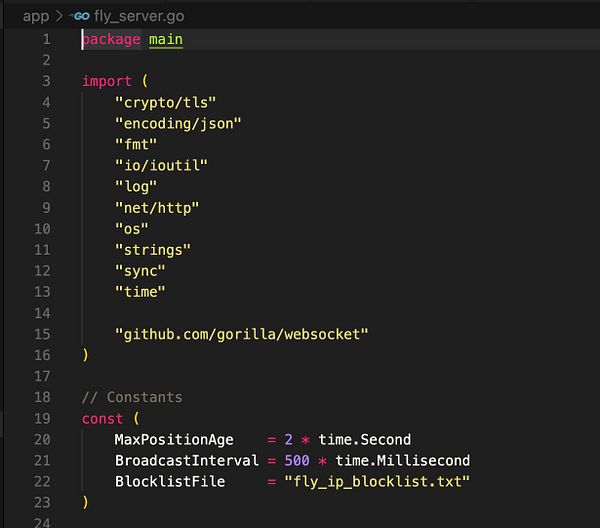Click the closing parenthesis on line 23
This screenshot has height=528, width=600.
pyautogui.click(x=85, y=502)
